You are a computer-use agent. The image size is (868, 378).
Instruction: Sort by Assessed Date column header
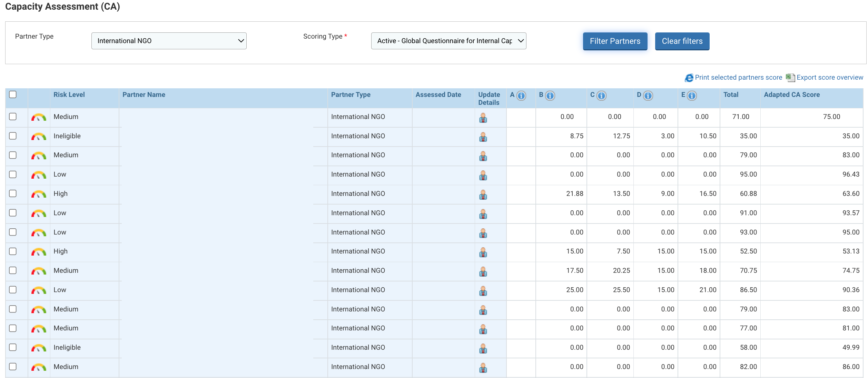[438, 94]
